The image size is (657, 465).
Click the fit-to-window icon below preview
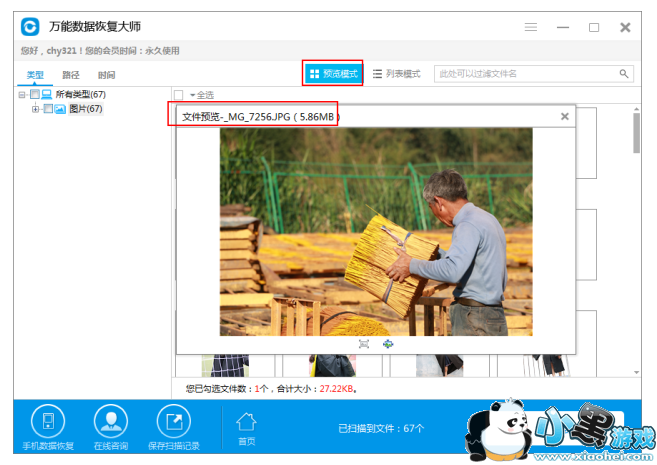click(364, 344)
